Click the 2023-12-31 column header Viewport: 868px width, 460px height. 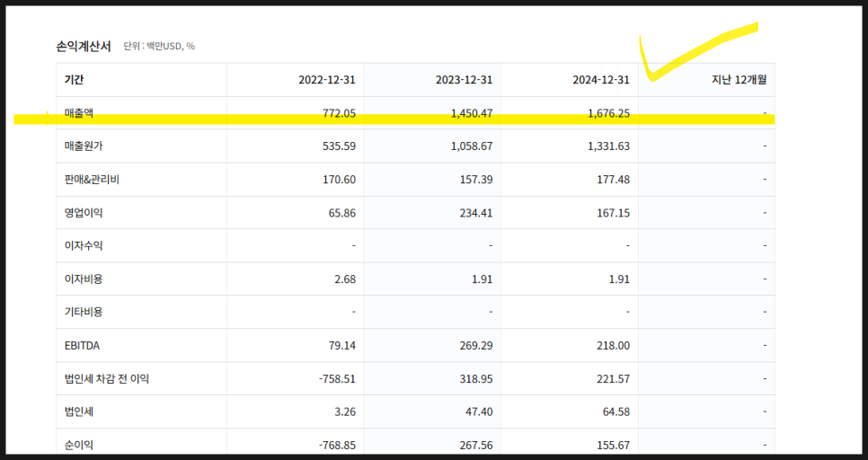tap(464, 80)
